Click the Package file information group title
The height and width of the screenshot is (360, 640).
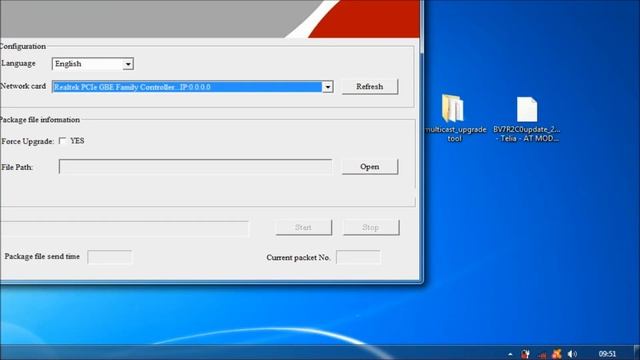point(40,120)
